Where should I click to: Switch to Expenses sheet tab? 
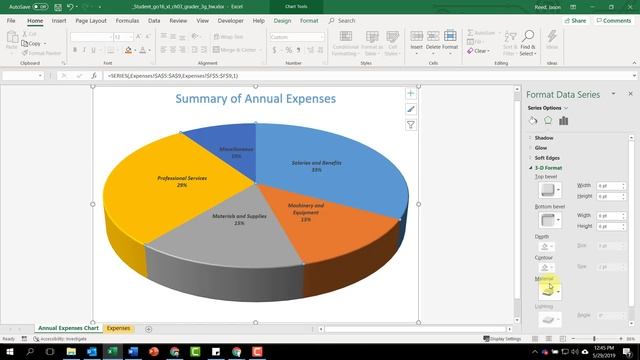click(118, 328)
